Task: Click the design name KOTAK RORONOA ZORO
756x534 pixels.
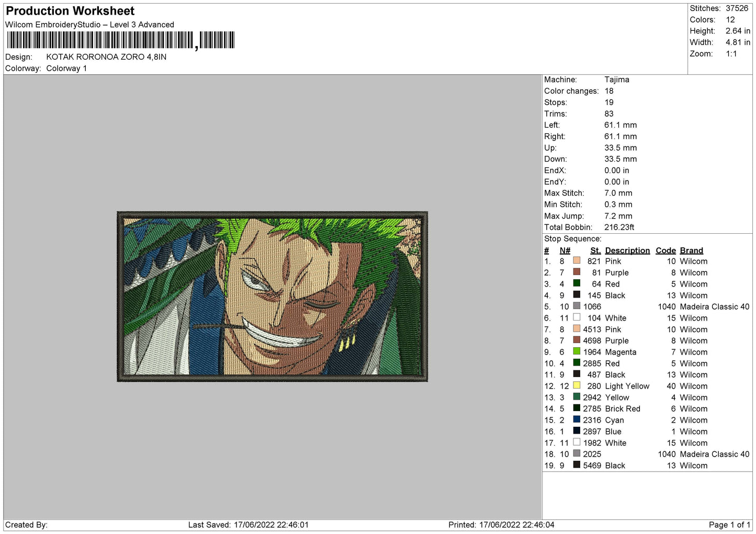Action: pyautogui.click(x=106, y=57)
